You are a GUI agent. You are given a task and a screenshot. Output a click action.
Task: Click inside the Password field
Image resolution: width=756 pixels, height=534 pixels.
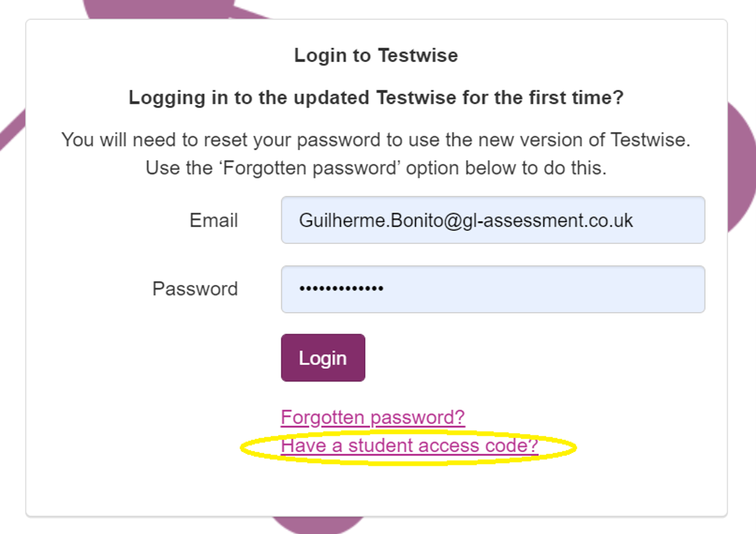tap(492, 289)
